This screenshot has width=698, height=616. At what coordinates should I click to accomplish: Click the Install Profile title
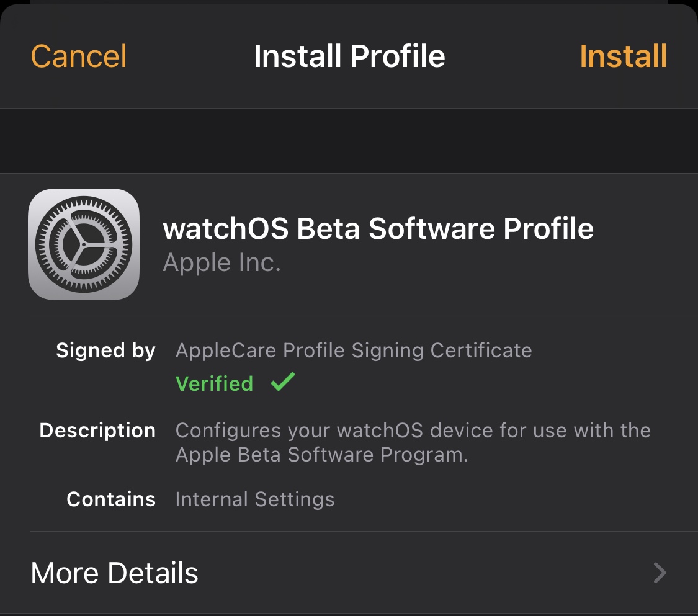349,56
